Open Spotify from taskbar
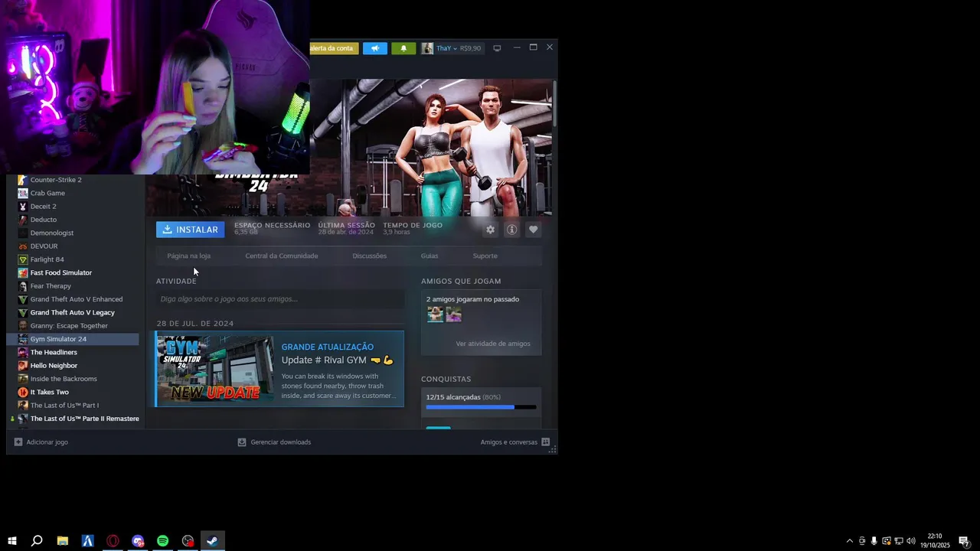 pyautogui.click(x=163, y=541)
